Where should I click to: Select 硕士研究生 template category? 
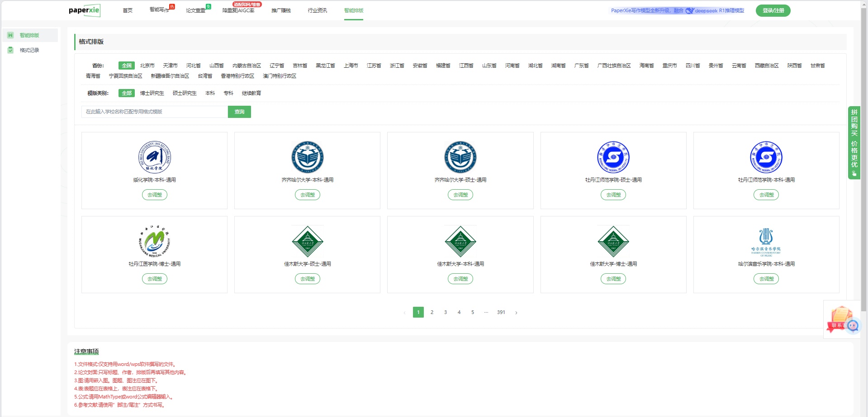[x=185, y=93]
